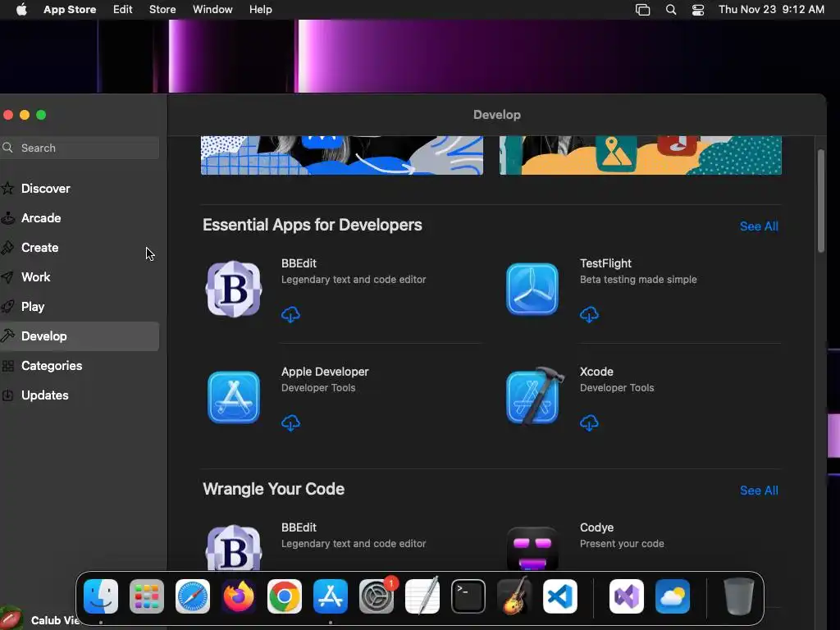Open the blue featured story banner
Screen dimensions: 840x630
tap(342, 155)
